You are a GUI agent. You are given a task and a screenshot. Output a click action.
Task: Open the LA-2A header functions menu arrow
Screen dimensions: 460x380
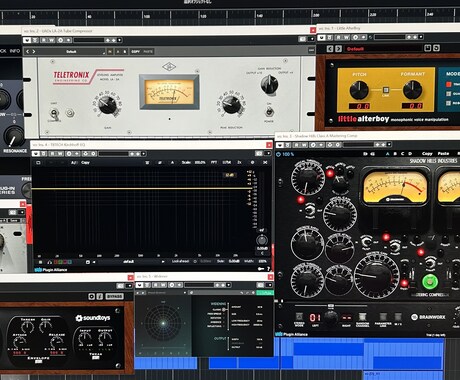click(312, 39)
